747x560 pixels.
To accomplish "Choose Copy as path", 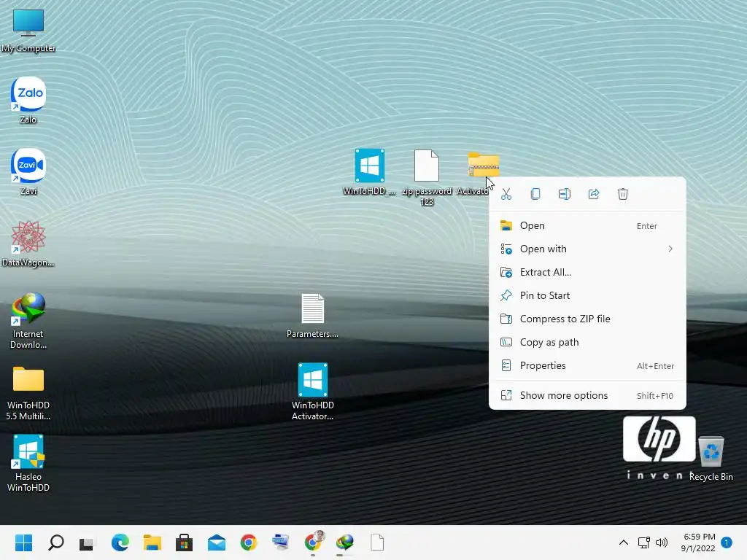I will click(x=587, y=343).
